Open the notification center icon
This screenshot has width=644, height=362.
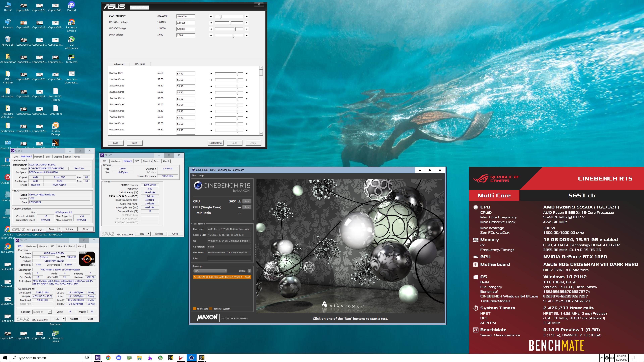(633, 358)
